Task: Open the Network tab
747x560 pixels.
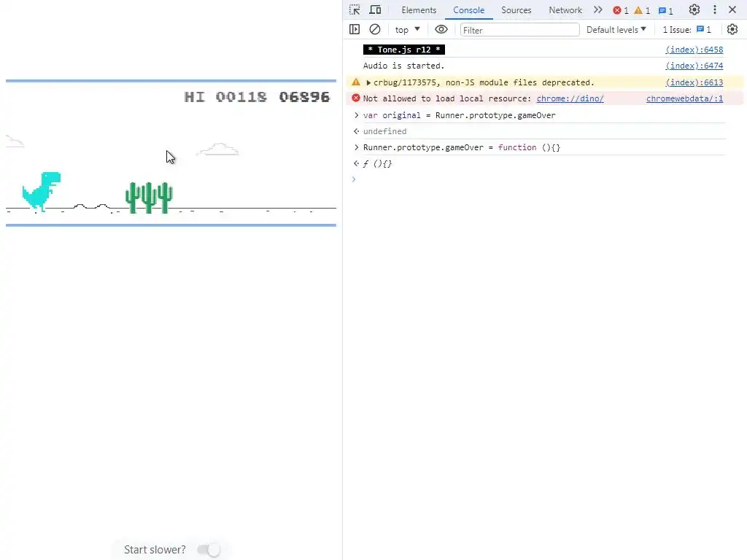Action: (x=565, y=10)
